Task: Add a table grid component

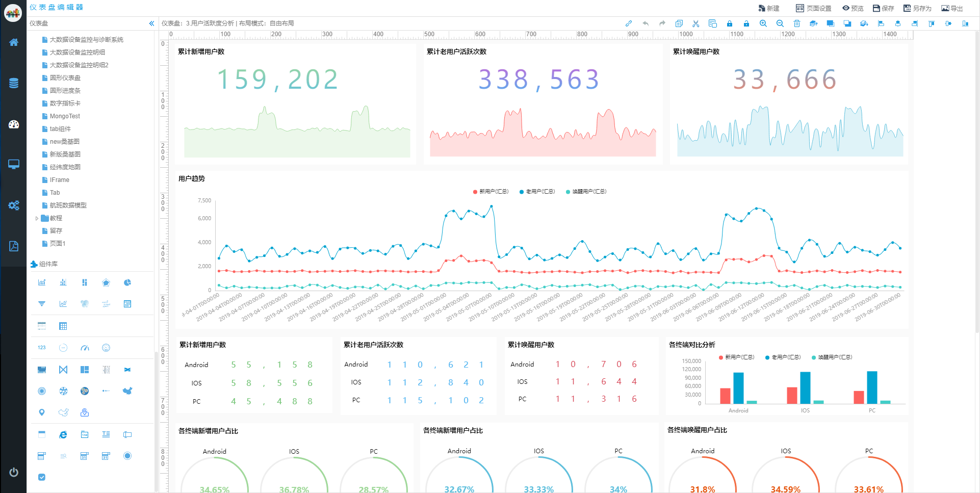Action: (63, 326)
